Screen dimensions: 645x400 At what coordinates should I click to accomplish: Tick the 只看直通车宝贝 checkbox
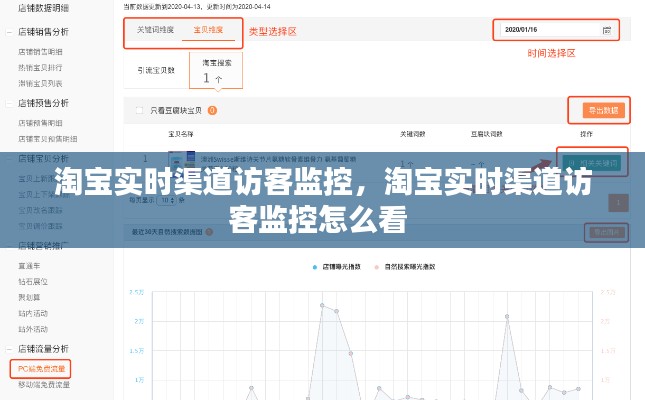(x=140, y=110)
